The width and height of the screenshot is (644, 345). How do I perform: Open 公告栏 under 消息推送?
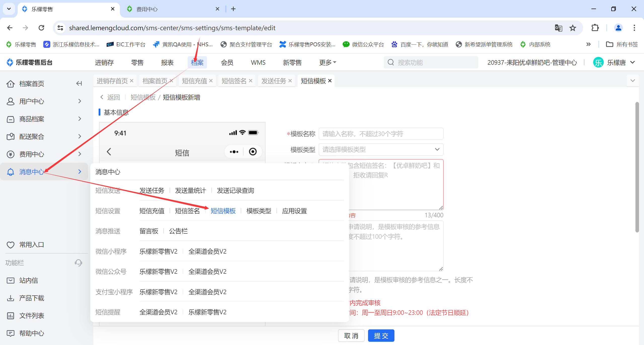click(x=178, y=231)
